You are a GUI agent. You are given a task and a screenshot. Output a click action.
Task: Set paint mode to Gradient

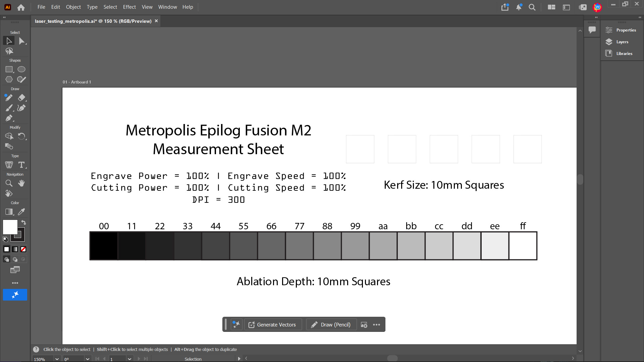[15, 249]
